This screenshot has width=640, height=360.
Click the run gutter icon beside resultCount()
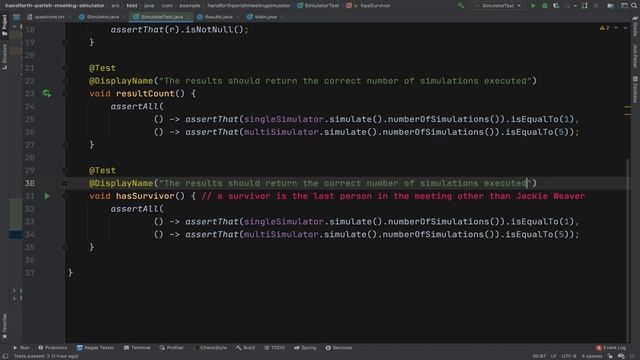tap(47, 93)
